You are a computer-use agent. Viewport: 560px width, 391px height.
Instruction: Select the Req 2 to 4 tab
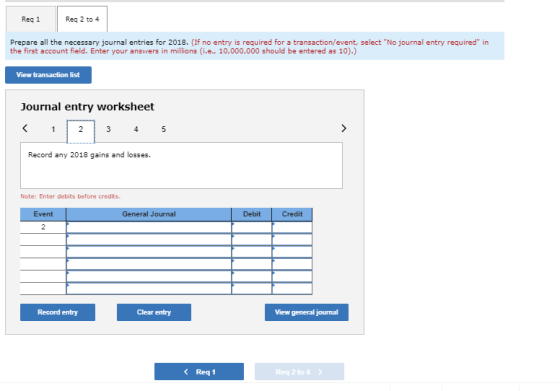82,19
